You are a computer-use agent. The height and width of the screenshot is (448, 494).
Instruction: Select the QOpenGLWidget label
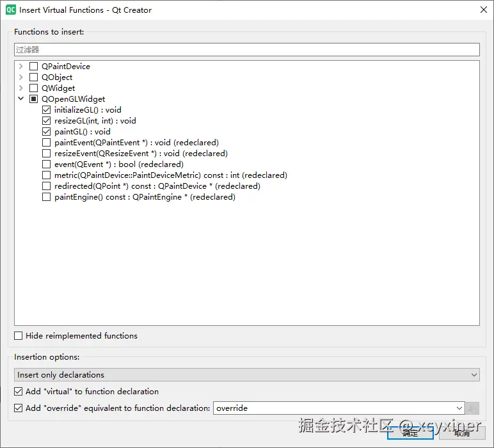(x=74, y=99)
